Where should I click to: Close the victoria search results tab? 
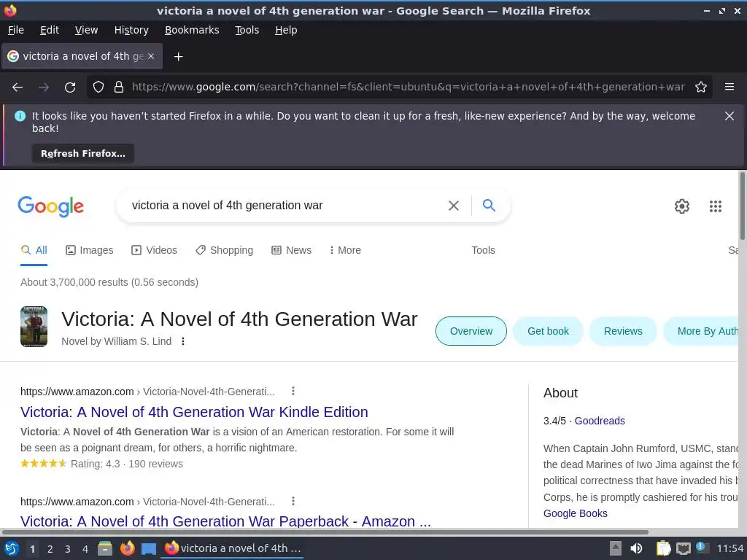[151, 56]
